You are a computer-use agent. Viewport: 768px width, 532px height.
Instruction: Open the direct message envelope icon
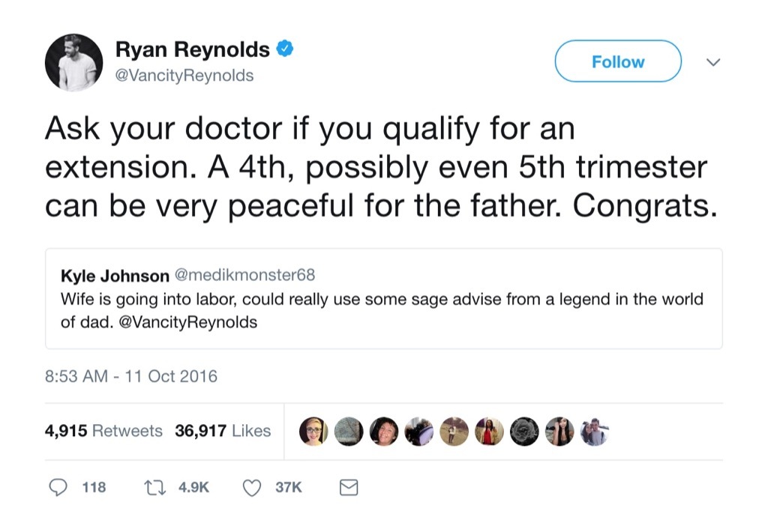(348, 487)
